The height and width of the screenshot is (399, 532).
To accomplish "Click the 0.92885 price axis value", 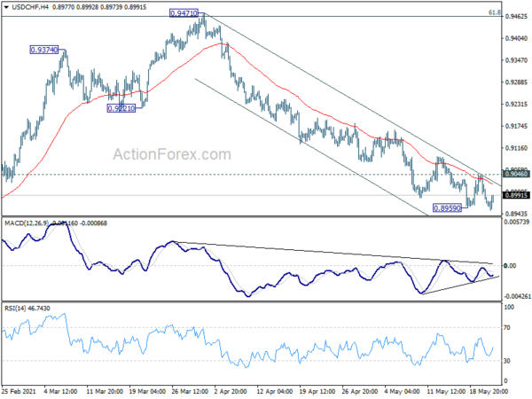I will click(516, 82).
